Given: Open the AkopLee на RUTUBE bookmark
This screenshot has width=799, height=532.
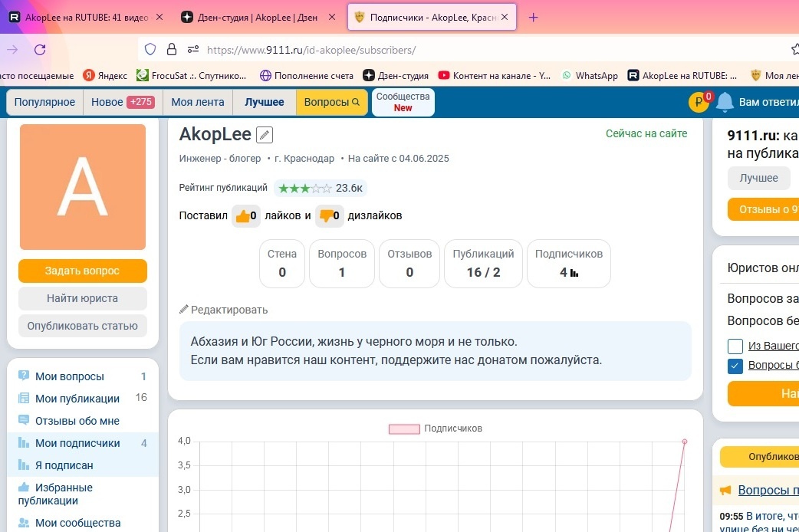Looking at the screenshot, I should tap(682, 75).
